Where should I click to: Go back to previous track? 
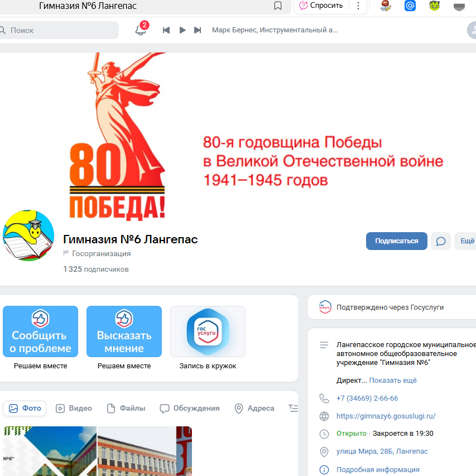[166, 30]
